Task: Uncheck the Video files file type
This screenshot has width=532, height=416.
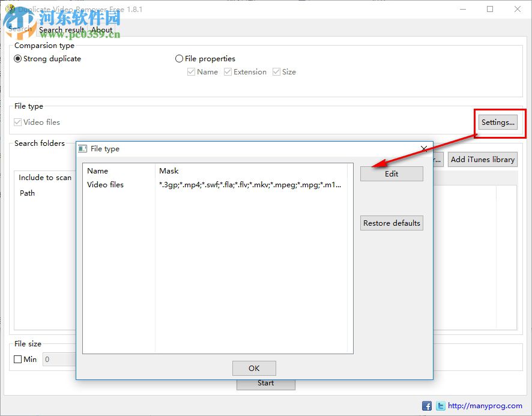Action: (17, 122)
